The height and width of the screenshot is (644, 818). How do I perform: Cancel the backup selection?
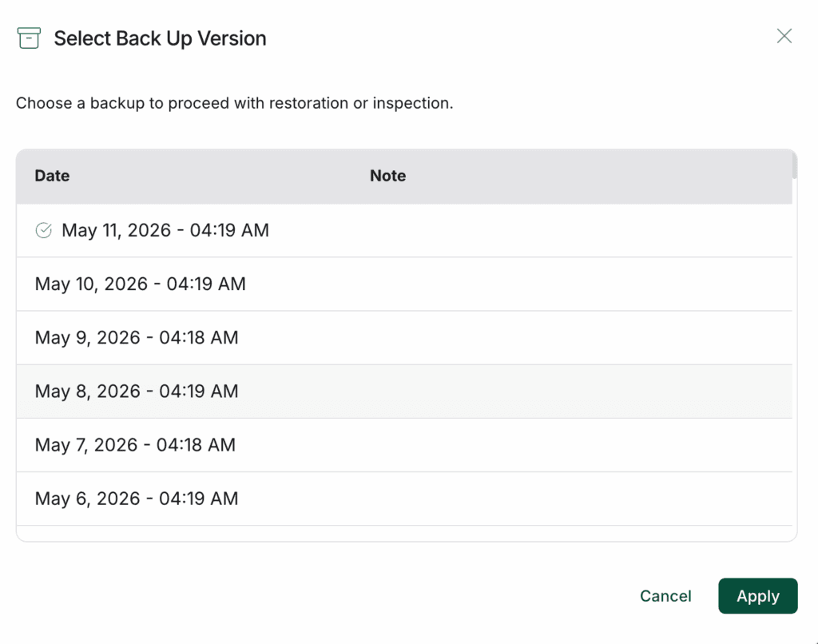(x=665, y=596)
